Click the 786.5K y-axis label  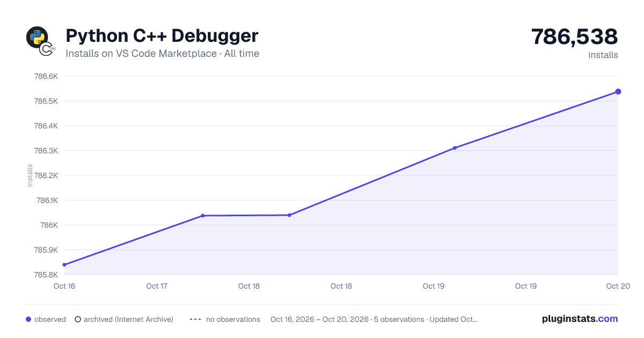pyautogui.click(x=46, y=101)
